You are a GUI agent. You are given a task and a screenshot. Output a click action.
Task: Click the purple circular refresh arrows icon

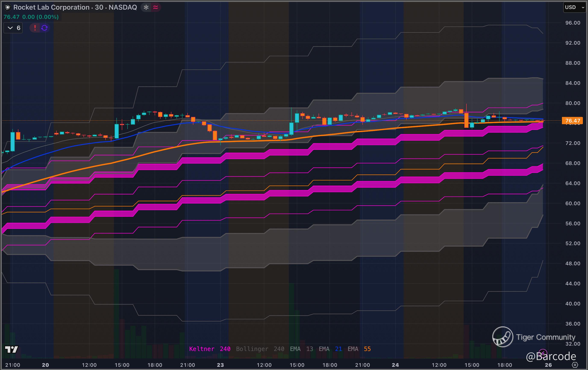point(44,28)
